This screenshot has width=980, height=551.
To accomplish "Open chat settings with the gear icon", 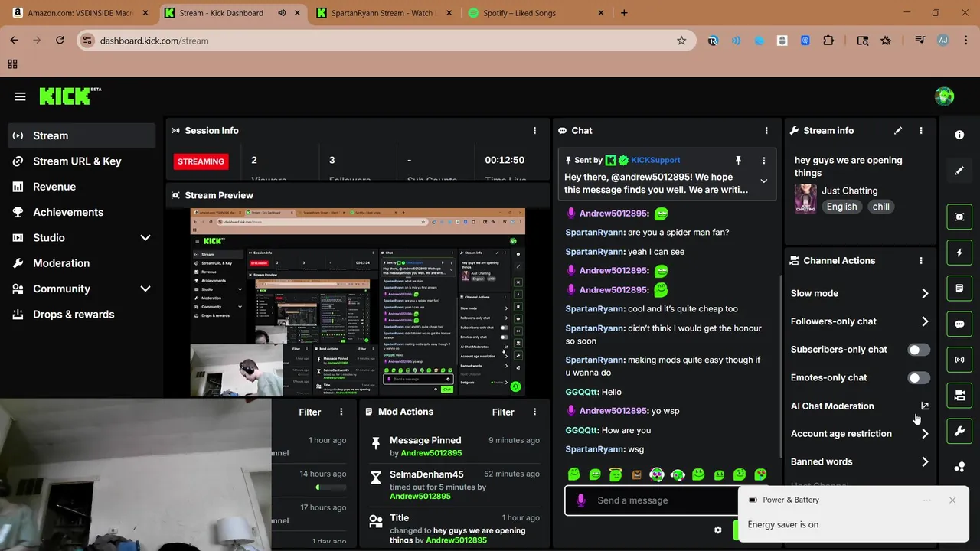I will click(x=718, y=530).
